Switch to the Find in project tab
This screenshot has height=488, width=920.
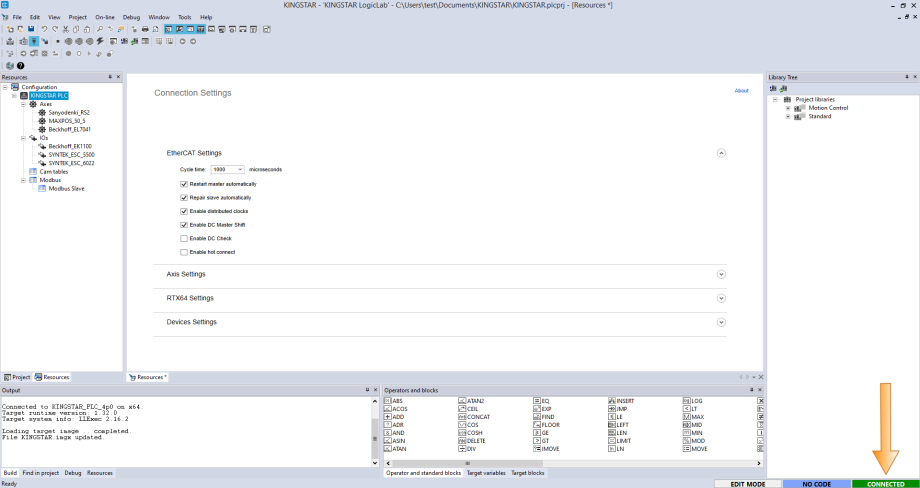pos(40,473)
